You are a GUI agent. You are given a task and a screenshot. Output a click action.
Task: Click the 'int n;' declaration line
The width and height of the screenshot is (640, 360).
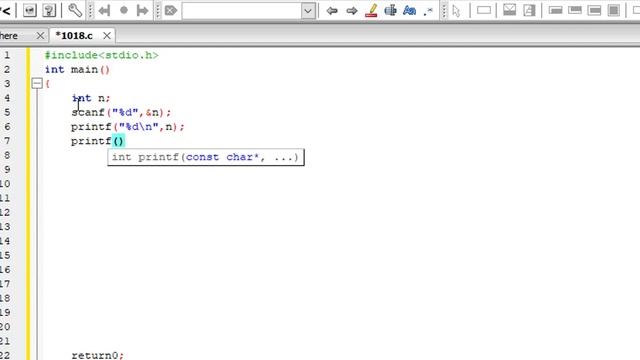click(91, 98)
